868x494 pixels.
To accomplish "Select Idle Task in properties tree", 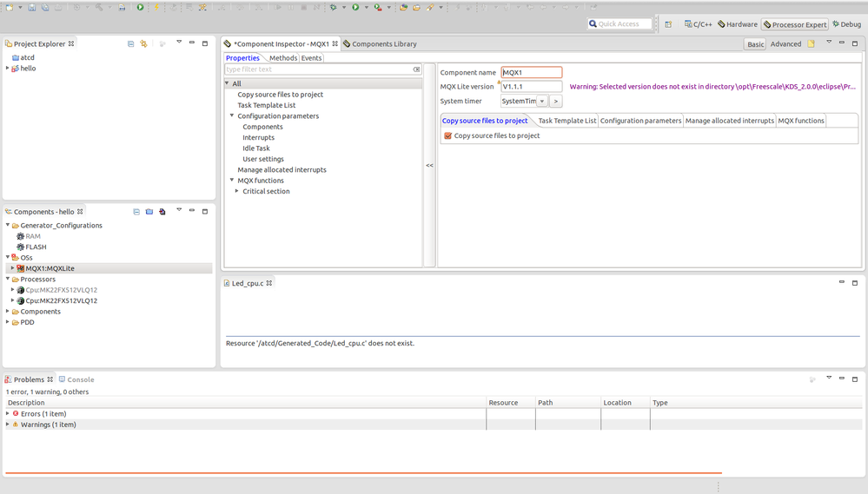I will (x=256, y=148).
